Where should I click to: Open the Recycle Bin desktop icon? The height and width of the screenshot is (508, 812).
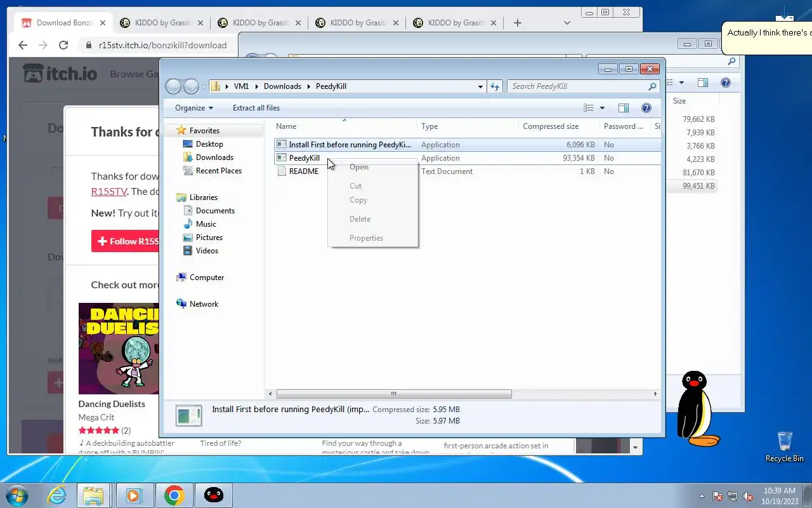pyautogui.click(x=785, y=447)
